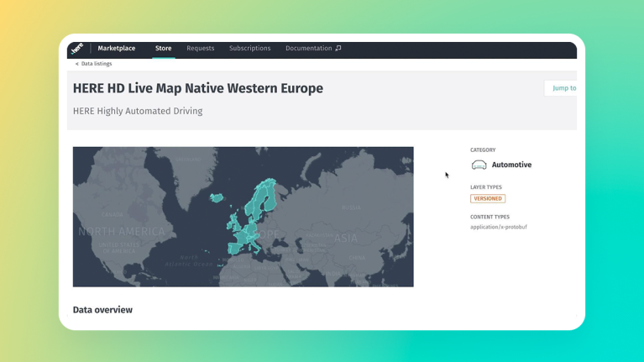Click the back chevron before Data listings
The height and width of the screenshot is (362, 644).
point(76,64)
